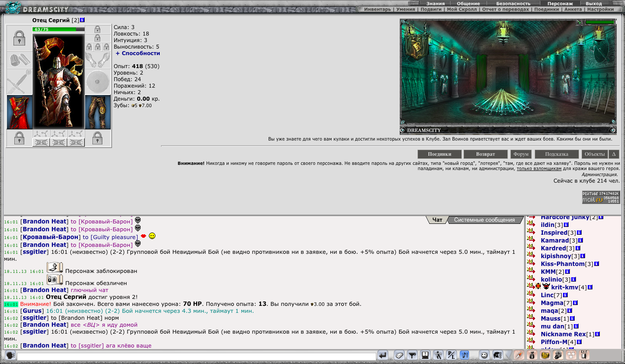This screenshot has width=625, height=364.
Task: Click the floppy disk save icon
Action: click(426, 355)
